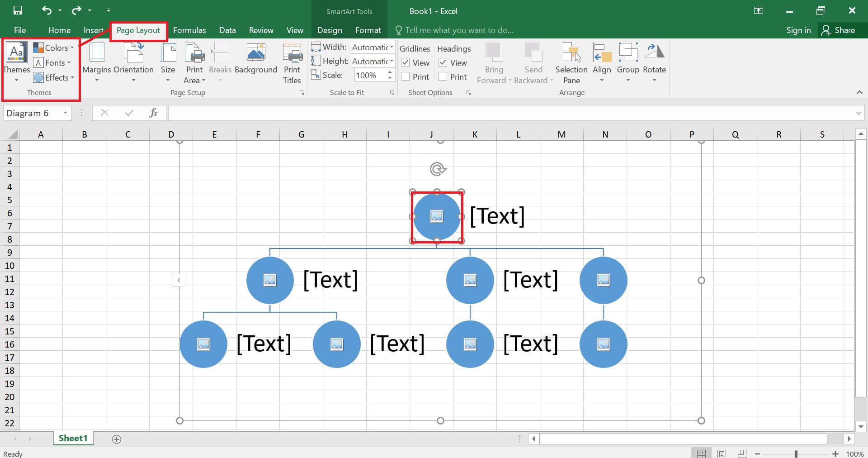The height and width of the screenshot is (458, 868).
Task: Switch to the Formulas tab
Action: (189, 30)
